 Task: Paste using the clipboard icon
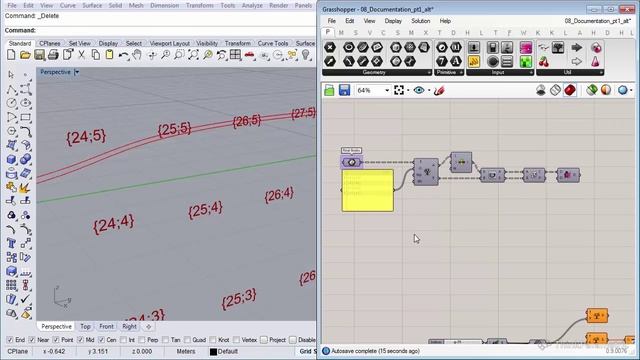[109, 55]
